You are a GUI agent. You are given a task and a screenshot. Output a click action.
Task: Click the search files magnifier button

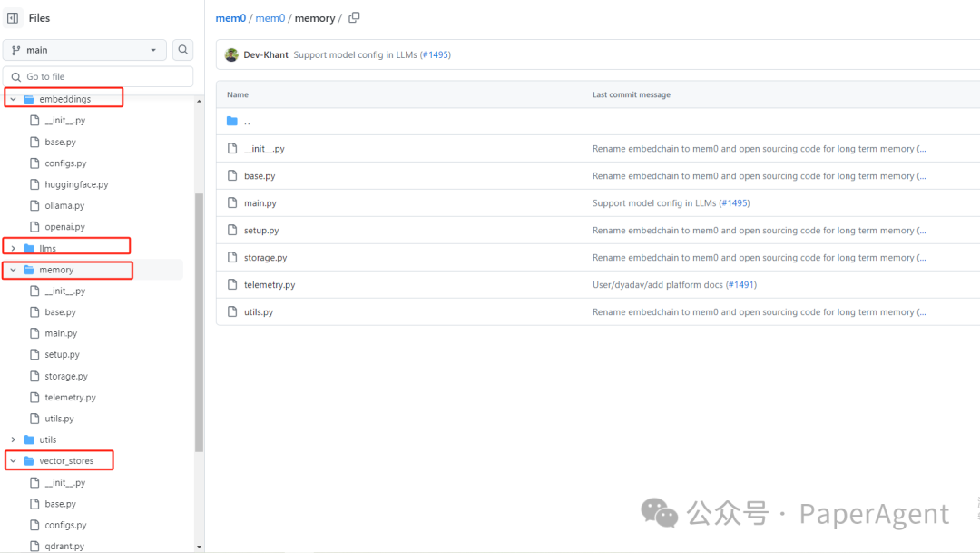tap(182, 50)
